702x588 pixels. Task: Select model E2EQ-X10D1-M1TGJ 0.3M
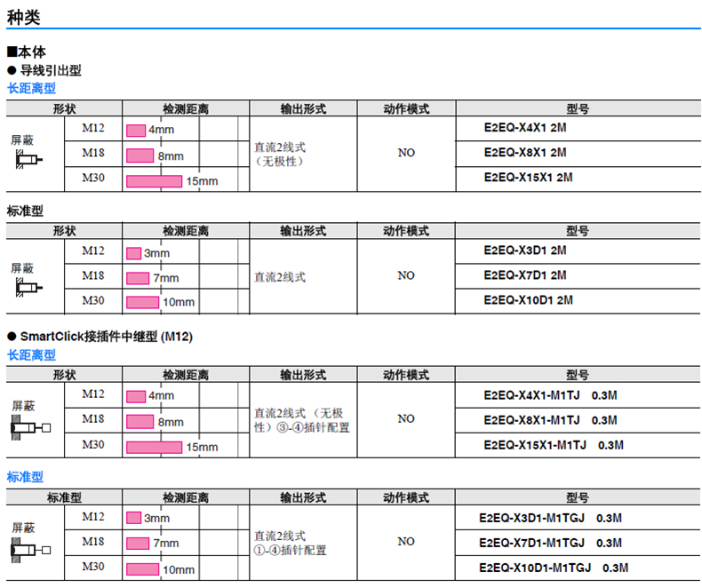click(x=553, y=568)
